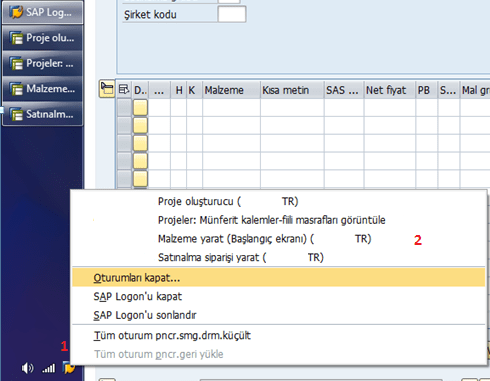Choose Oturumları kapat... menu item

click(278, 278)
